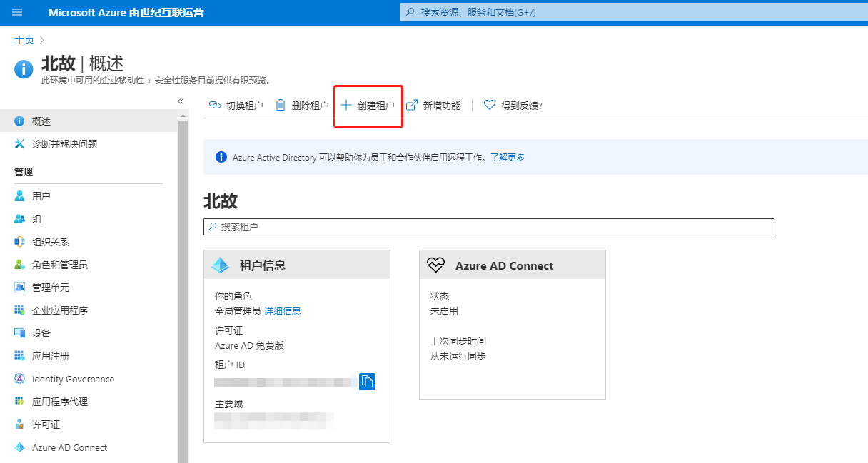The height and width of the screenshot is (463, 868).
Task: Click the 了解更多 link in banner
Action: [507, 157]
